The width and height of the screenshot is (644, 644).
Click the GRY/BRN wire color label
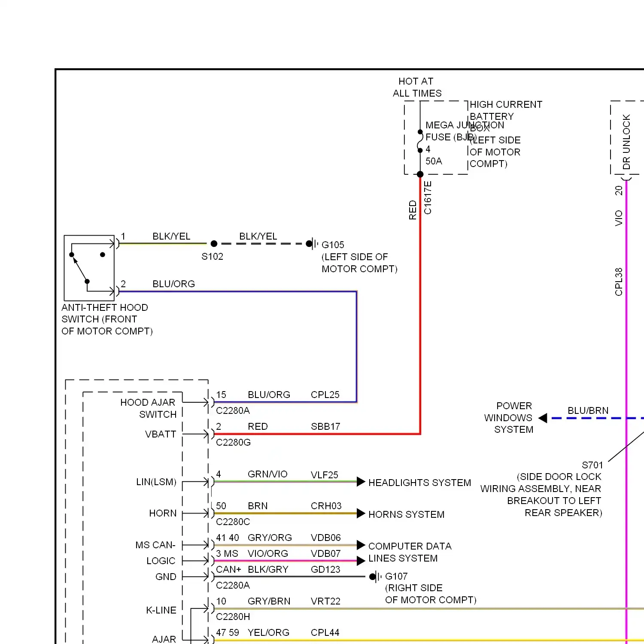269,601
